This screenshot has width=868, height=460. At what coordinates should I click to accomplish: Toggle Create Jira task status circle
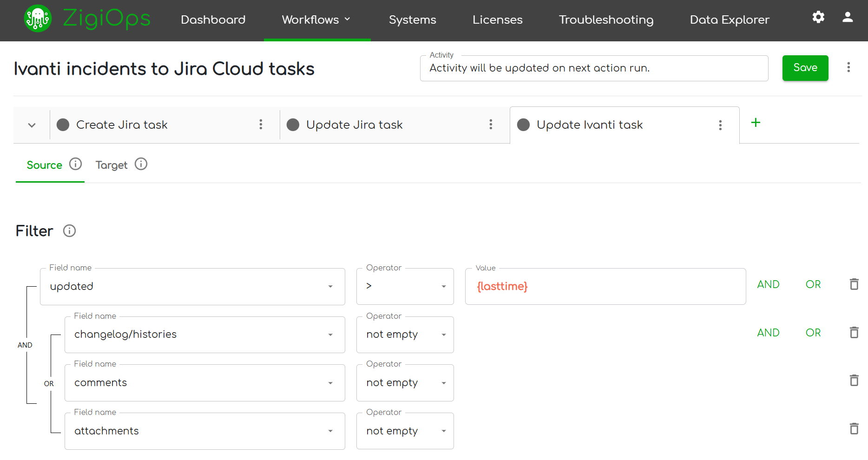[x=63, y=125]
